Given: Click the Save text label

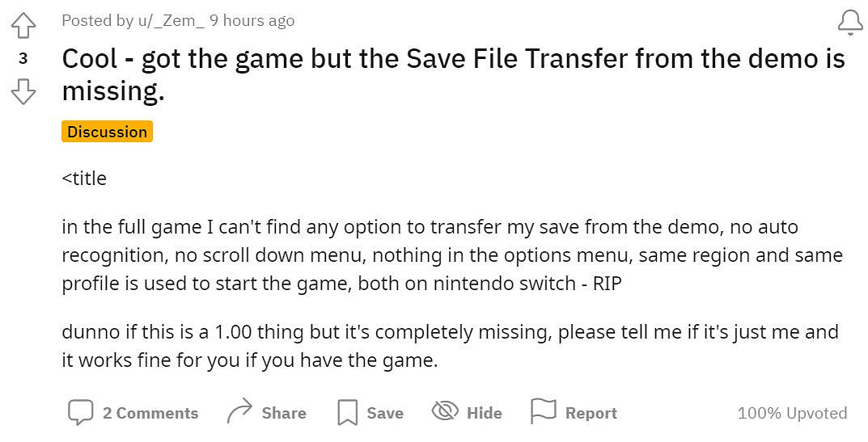Looking at the screenshot, I should coord(385,413).
